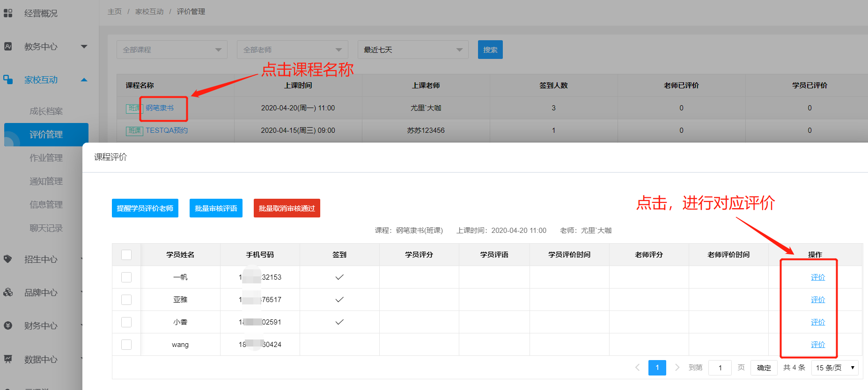
Task: Click 提醒学员评价老师 button
Action: pyautogui.click(x=145, y=208)
